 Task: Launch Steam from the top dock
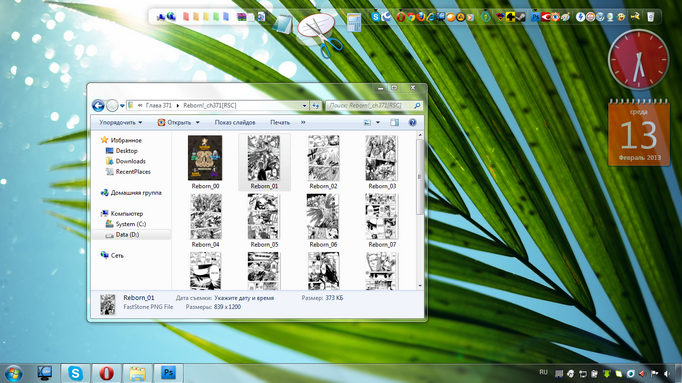tap(520, 17)
